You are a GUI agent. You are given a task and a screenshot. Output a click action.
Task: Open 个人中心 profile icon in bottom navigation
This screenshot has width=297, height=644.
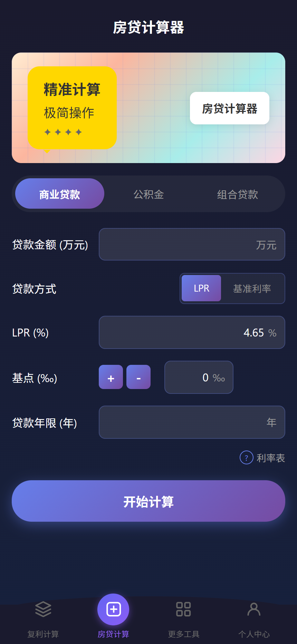pyautogui.click(x=254, y=609)
